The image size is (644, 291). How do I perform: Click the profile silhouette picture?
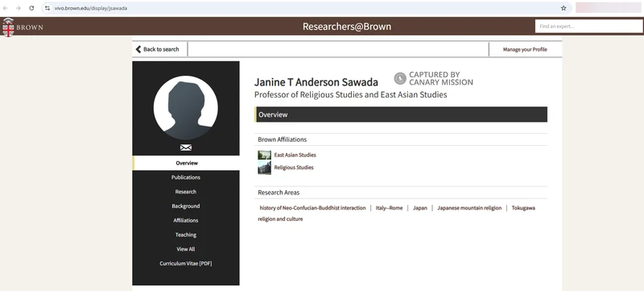186,108
